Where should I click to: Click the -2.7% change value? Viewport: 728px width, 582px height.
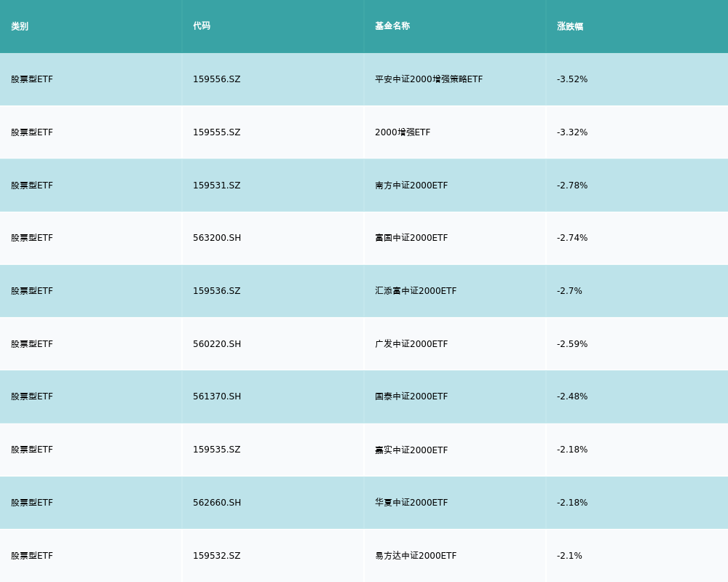(x=569, y=291)
